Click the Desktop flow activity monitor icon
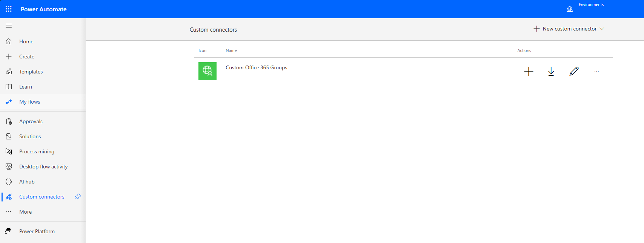644x243 pixels. pos(9,167)
